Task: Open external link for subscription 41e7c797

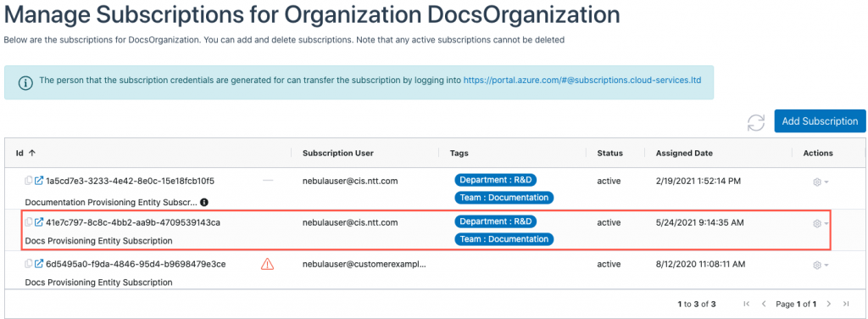Action: point(39,222)
